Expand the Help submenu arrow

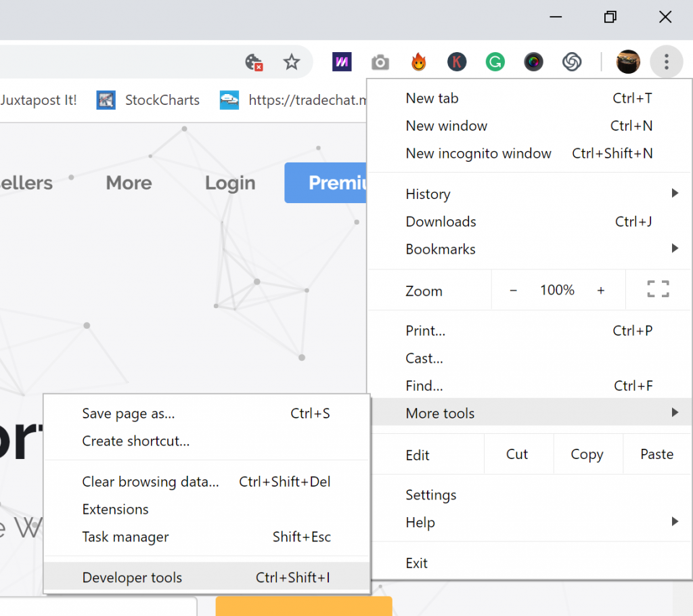675,521
